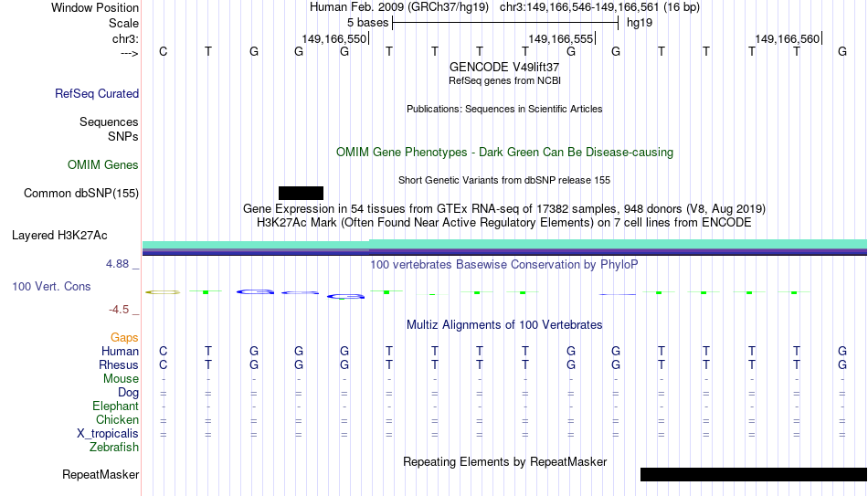Open the OMIM Genes track label
The image size is (868, 496).
click(x=103, y=165)
